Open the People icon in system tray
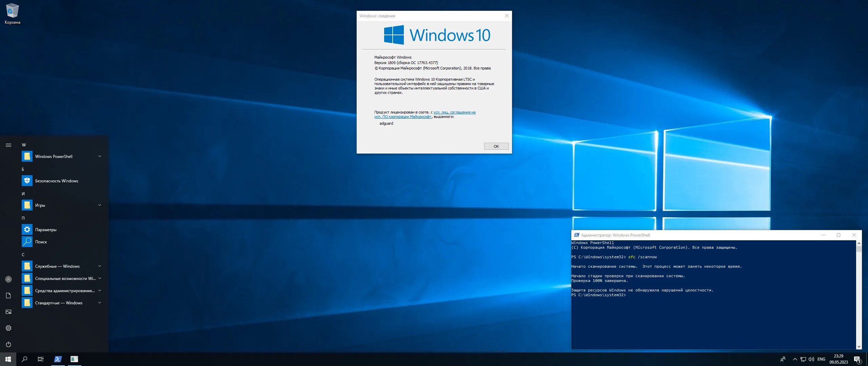This screenshot has height=366, width=868. click(x=783, y=359)
